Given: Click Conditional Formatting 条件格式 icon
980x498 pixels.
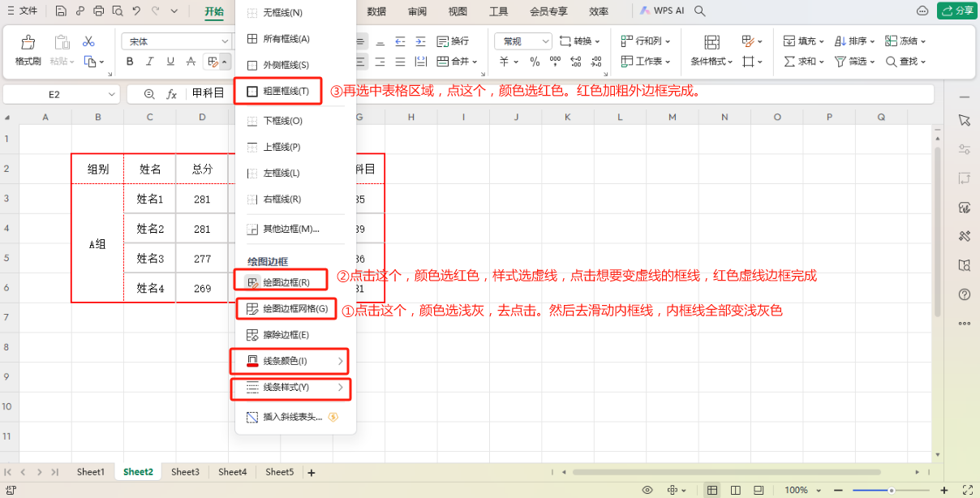Looking at the screenshot, I should coord(711,42).
